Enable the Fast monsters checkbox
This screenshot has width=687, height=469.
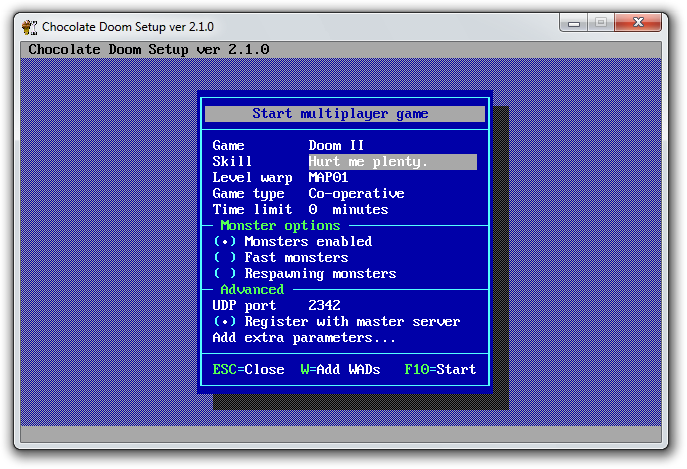tap(225, 258)
